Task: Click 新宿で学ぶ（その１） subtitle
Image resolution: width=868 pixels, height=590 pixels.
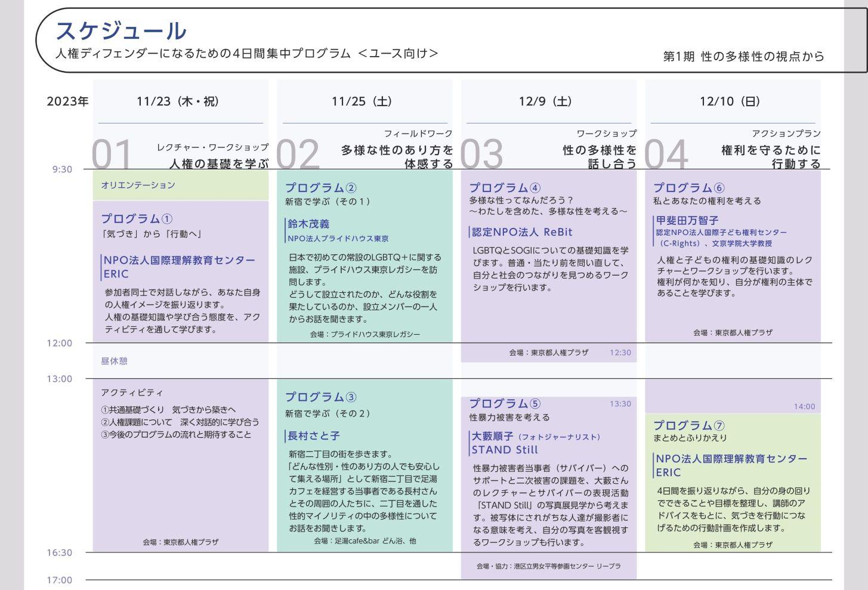Action: pyautogui.click(x=328, y=202)
